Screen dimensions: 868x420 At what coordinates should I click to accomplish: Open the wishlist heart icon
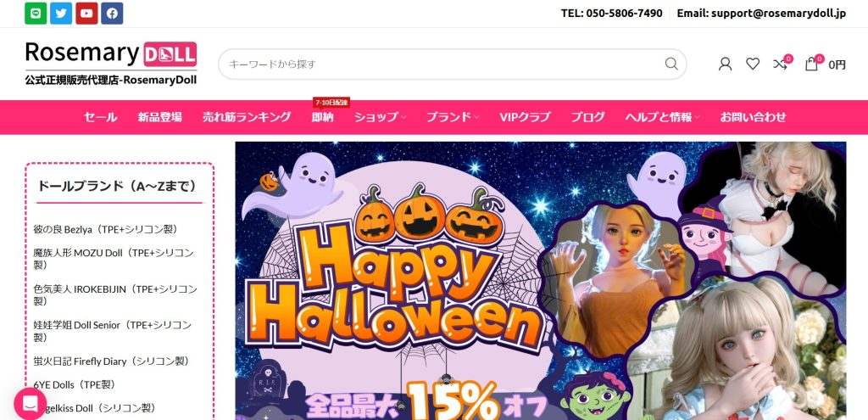tap(753, 64)
